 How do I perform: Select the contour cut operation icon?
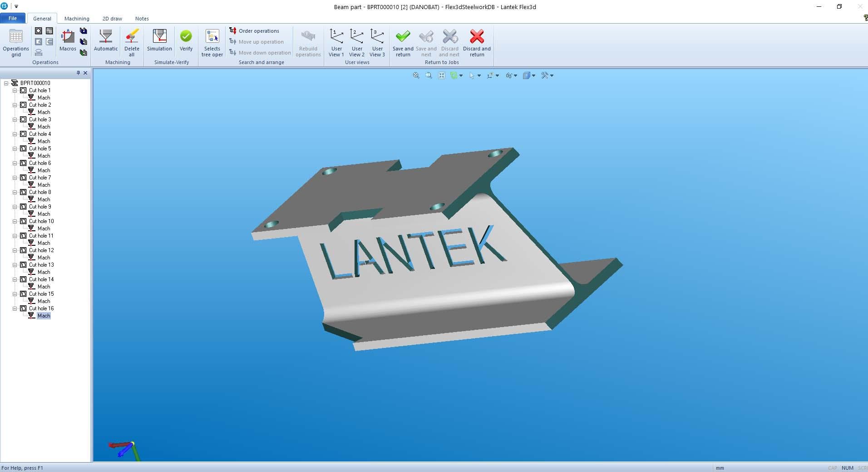tap(39, 42)
